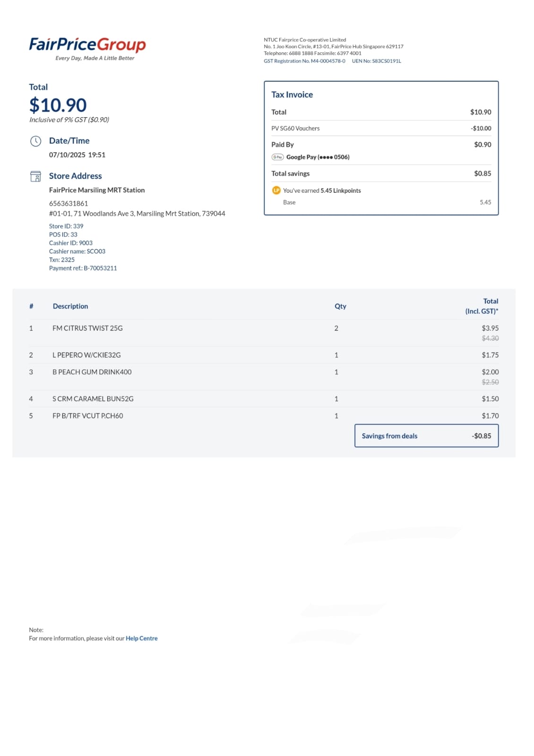This screenshot has width=534, height=756.
Task: Click 'You've earned 5.45 Linkpoints' text
Action: point(322,190)
